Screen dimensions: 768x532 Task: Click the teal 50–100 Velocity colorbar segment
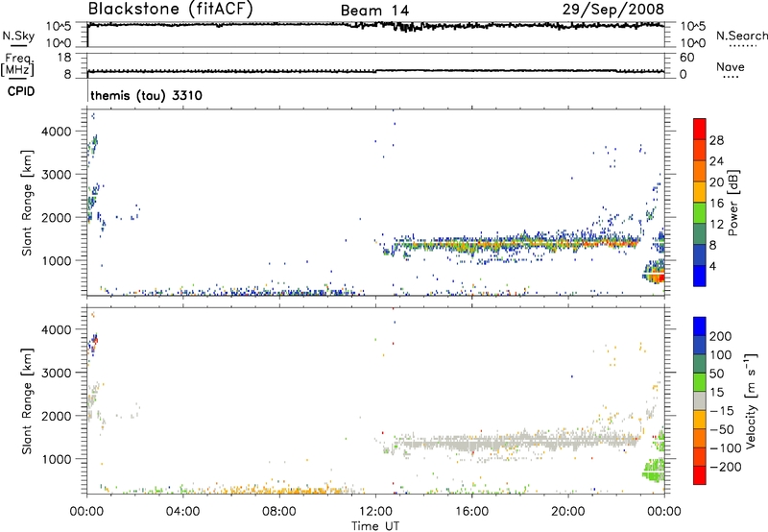700,364
